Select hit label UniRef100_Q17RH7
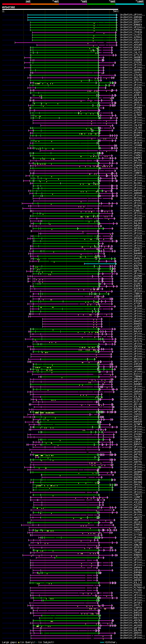The width and height of the screenshot is (146, 644). 131,115
